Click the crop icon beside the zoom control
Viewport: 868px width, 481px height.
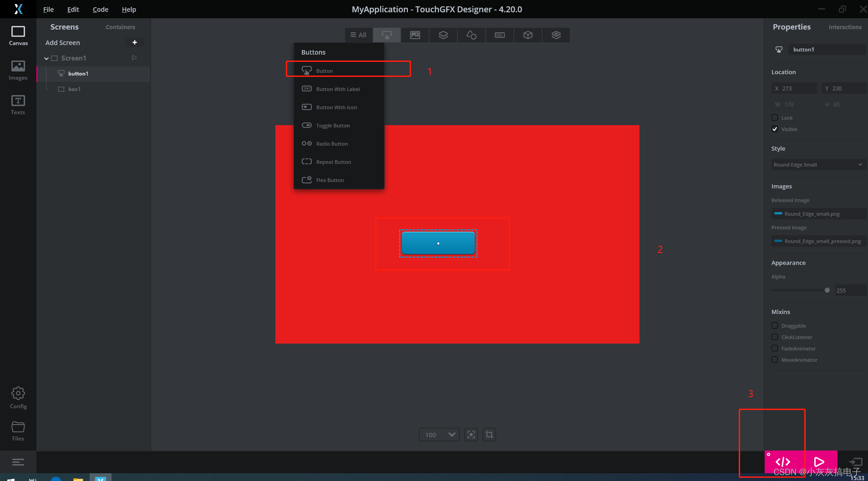(489, 435)
